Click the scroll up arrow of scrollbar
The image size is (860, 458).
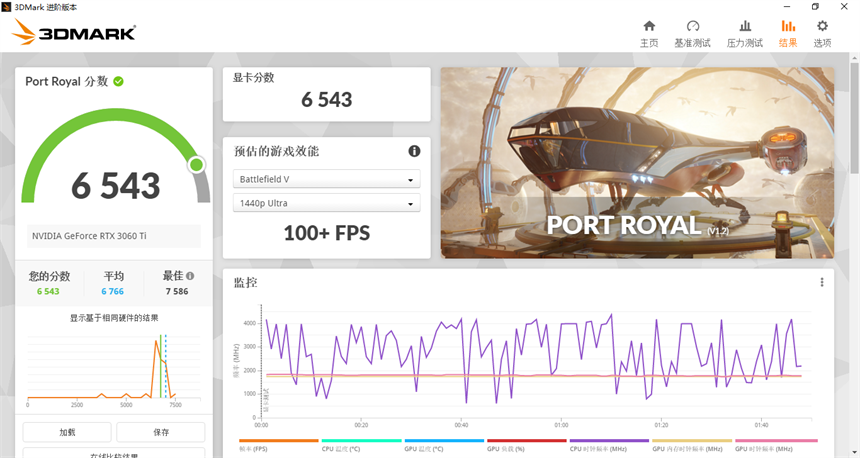click(x=855, y=57)
